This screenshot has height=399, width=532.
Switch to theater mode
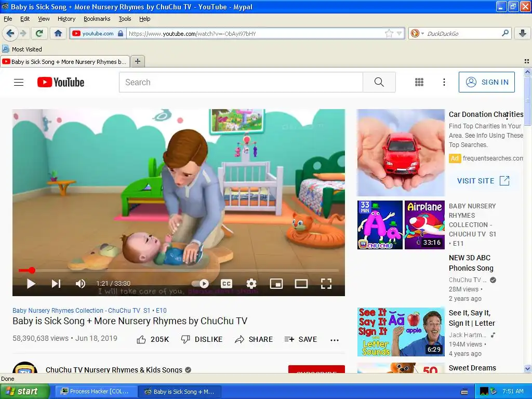[301, 284]
